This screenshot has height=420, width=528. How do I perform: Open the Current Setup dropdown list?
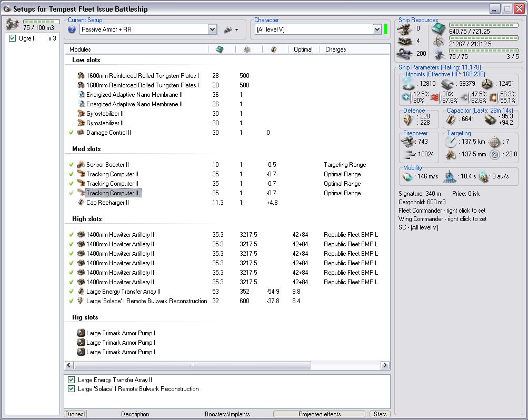[212, 29]
